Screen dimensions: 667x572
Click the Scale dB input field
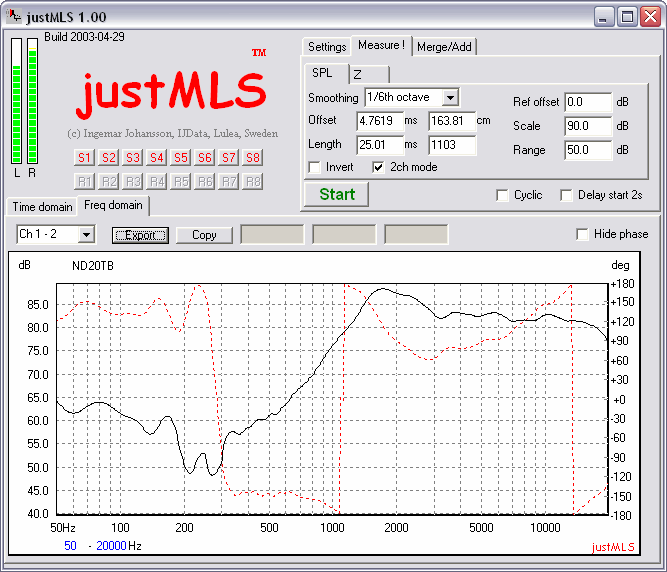click(x=588, y=126)
